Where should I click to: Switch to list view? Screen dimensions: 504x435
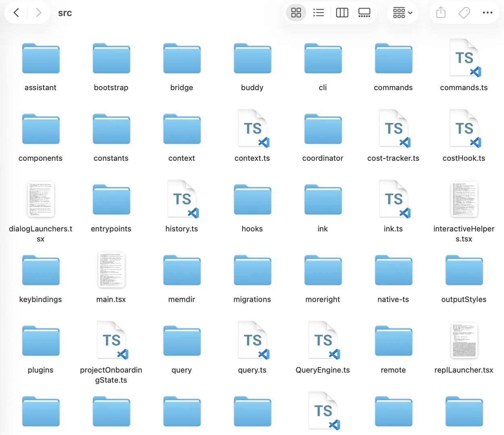(x=318, y=13)
